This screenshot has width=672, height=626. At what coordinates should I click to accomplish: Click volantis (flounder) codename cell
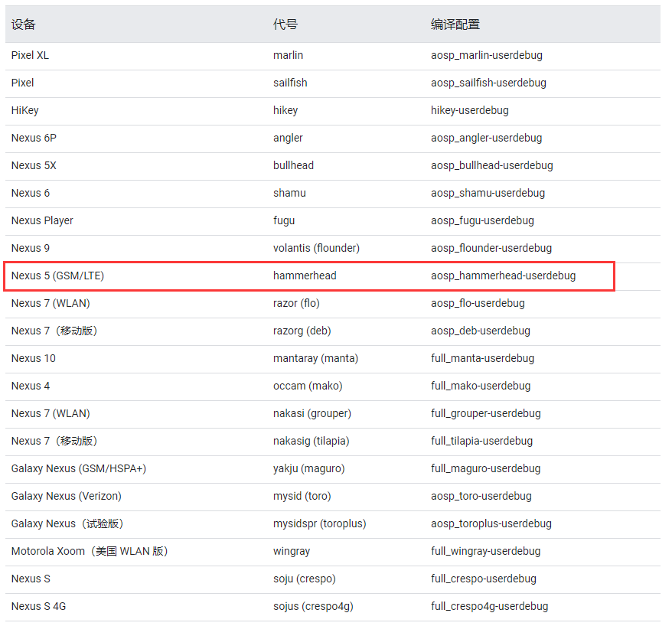(x=316, y=248)
